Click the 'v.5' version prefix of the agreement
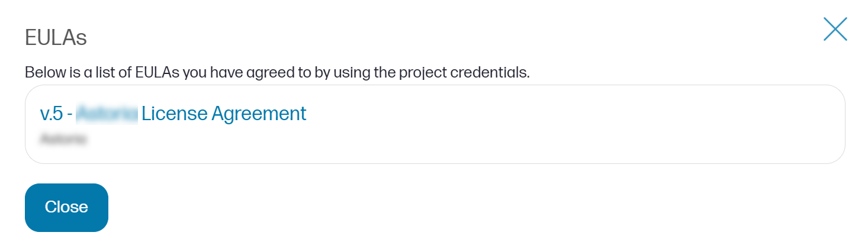The image size is (868, 245). (52, 113)
